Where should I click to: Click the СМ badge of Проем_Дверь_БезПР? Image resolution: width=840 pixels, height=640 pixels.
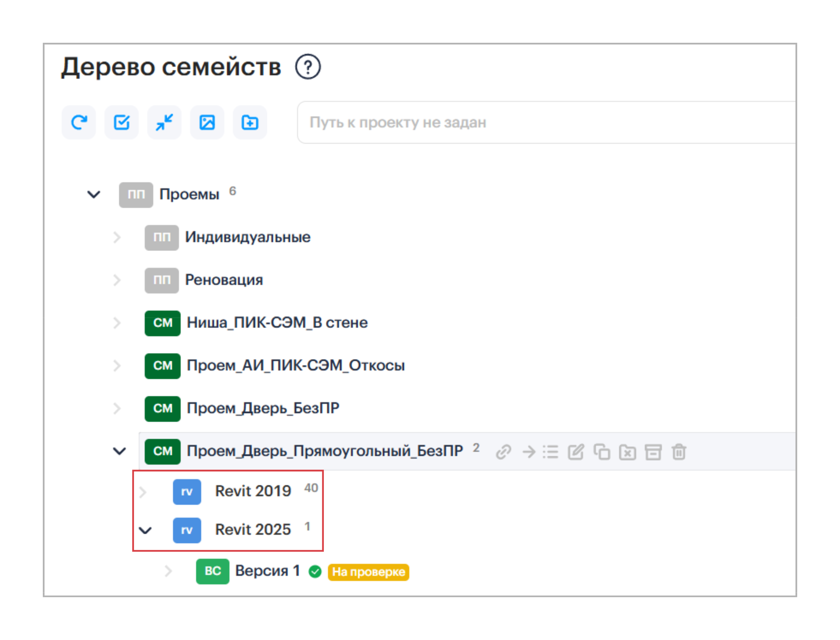point(163,409)
